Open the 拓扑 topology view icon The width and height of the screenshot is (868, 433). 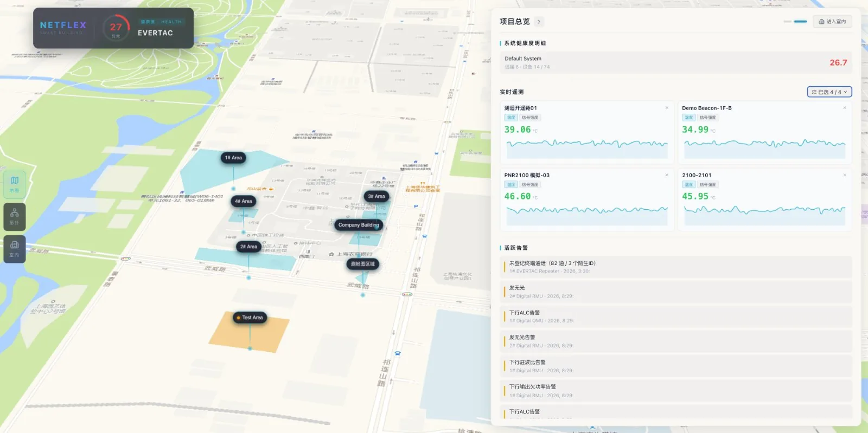point(15,217)
